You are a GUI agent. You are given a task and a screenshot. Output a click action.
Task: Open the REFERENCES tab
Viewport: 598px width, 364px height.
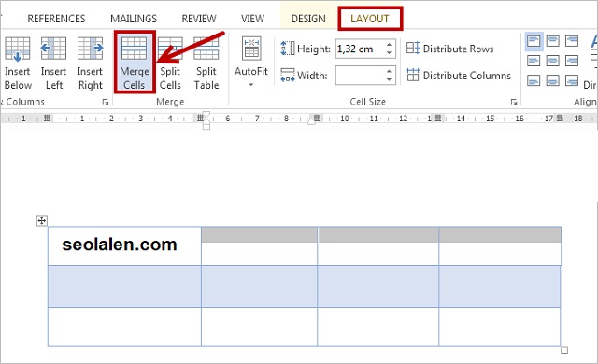(x=56, y=19)
